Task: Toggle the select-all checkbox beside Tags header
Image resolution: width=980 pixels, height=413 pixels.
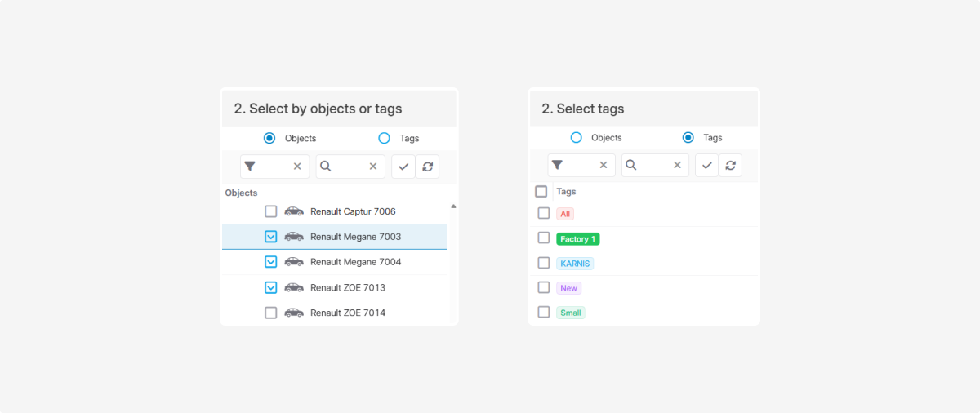Action: click(x=541, y=192)
